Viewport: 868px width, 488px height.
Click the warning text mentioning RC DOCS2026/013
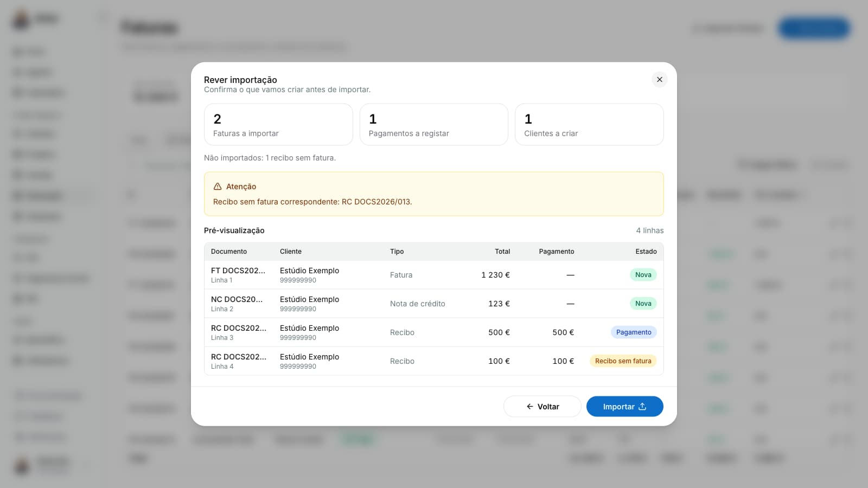[312, 202]
